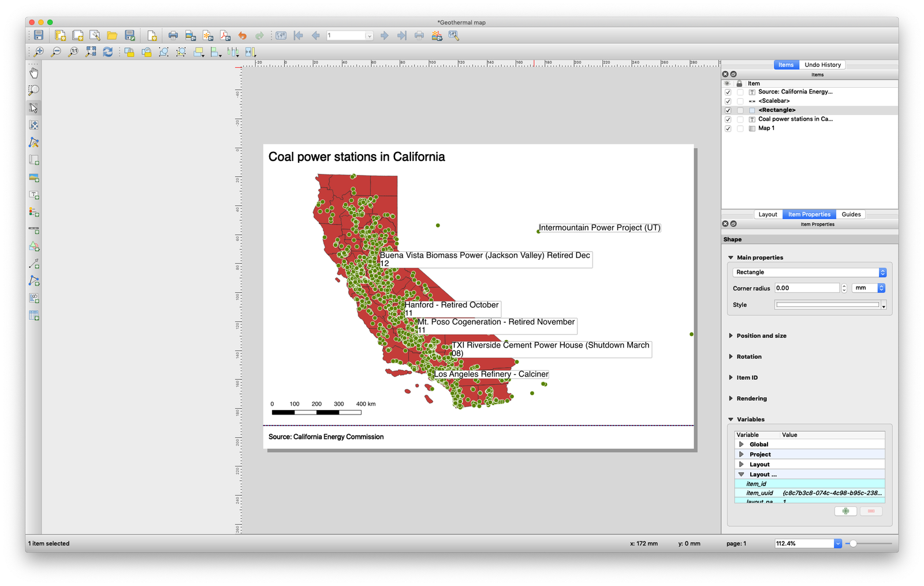Select the Item Properties tab
The height and width of the screenshot is (586, 924).
pos(809,214)
